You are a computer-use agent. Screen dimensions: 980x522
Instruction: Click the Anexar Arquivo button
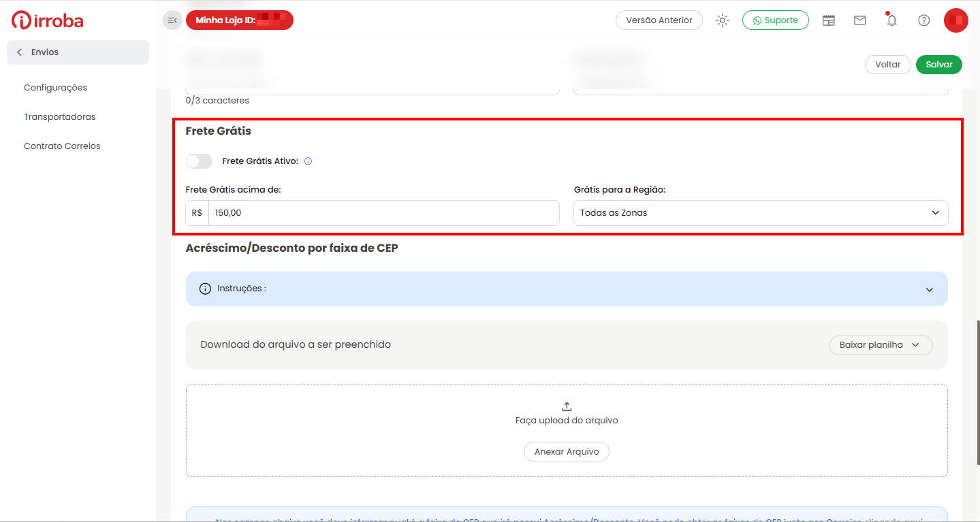click(x=567, y=452)
